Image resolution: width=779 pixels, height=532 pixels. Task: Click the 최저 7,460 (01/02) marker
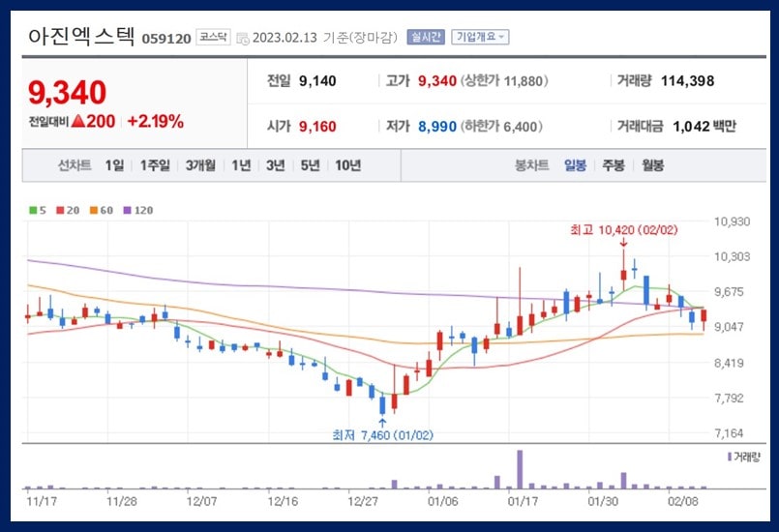[x=382, y=435]
